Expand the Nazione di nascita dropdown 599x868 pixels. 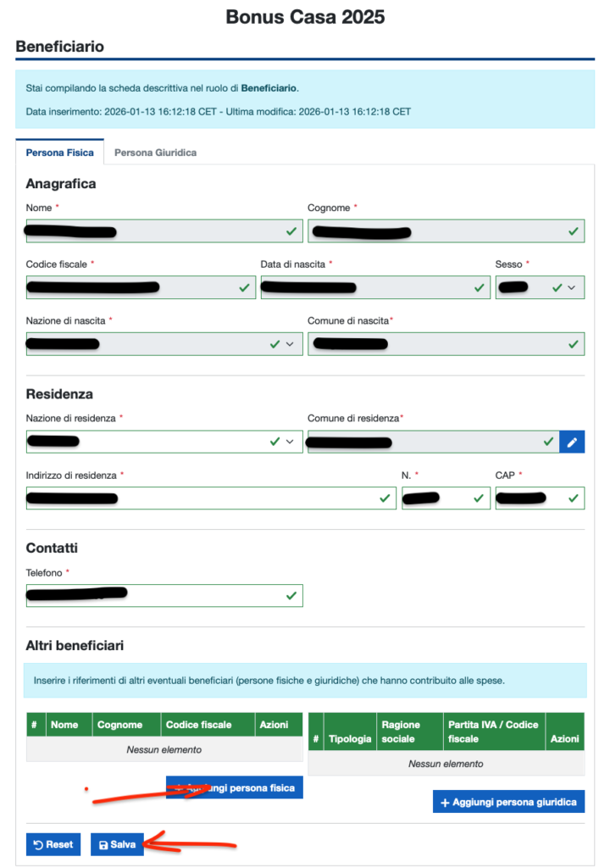tap(290, 344)
